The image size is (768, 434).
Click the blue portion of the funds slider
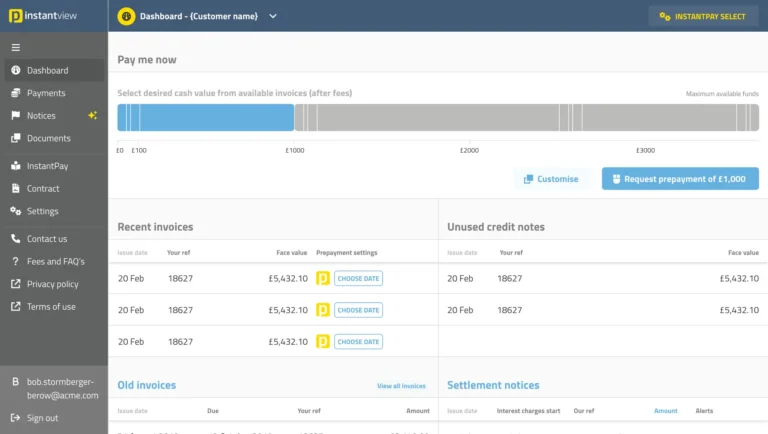coord(205,118)
